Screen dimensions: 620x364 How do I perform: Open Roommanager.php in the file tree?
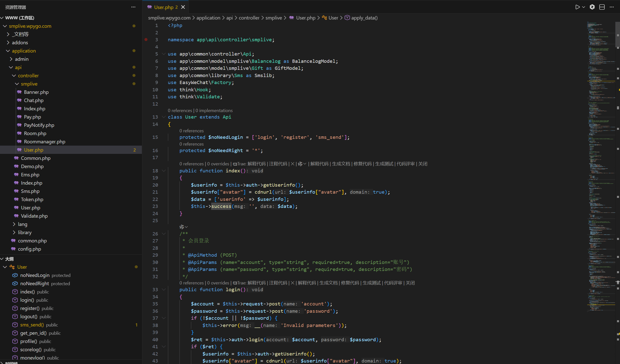[45, 142]
